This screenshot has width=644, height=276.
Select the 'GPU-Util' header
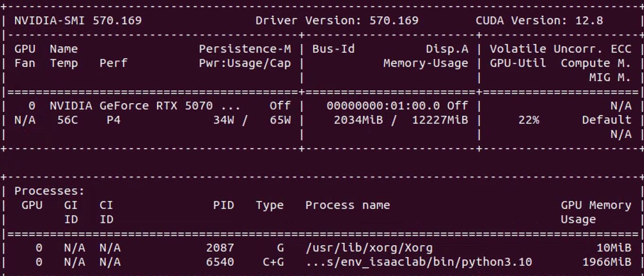pyautogui.click(x=518, y=63)
